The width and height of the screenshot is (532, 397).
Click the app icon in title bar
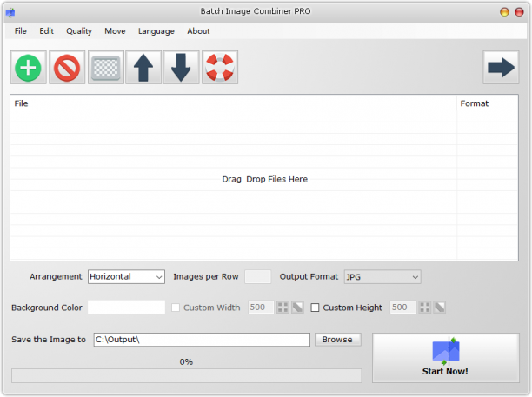(10, 13)
